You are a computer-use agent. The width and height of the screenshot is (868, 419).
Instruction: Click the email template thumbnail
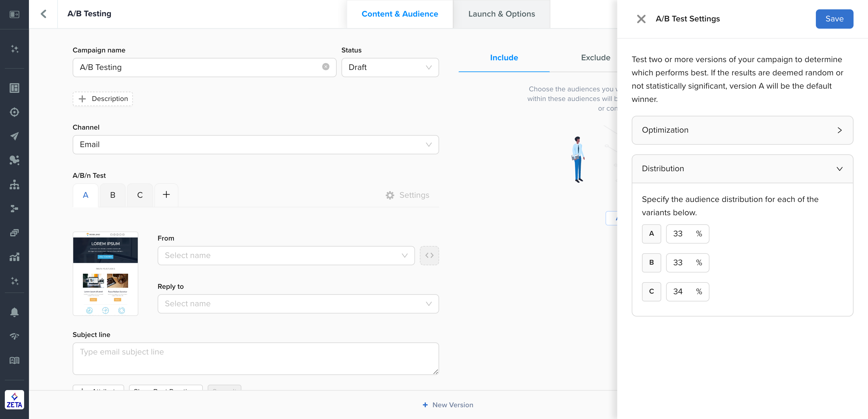(x=105, y=274)
